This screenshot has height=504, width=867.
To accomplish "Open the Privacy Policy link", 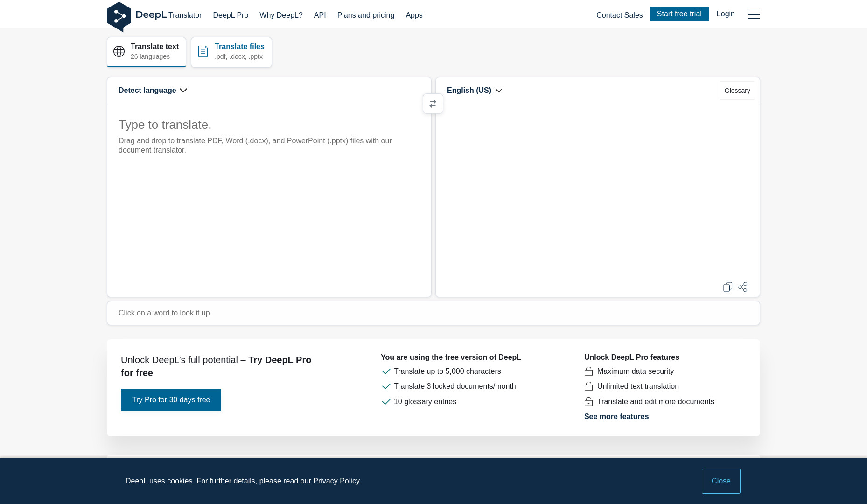I will [336, 481].
